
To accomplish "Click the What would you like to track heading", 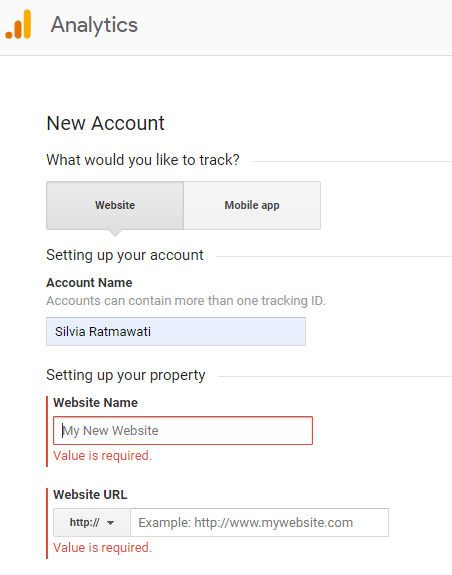I will [x=143, y=160].
